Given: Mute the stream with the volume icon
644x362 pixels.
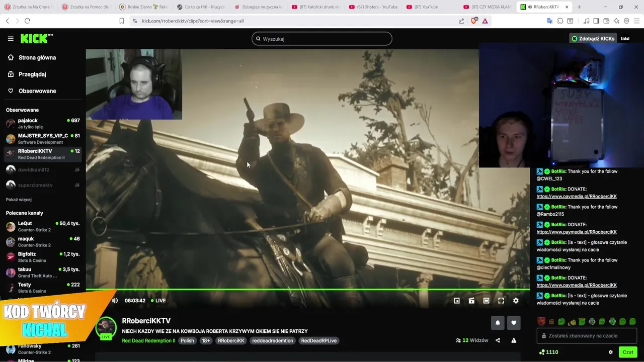Looking at the screenshot, I should click(x=115, y=301).
